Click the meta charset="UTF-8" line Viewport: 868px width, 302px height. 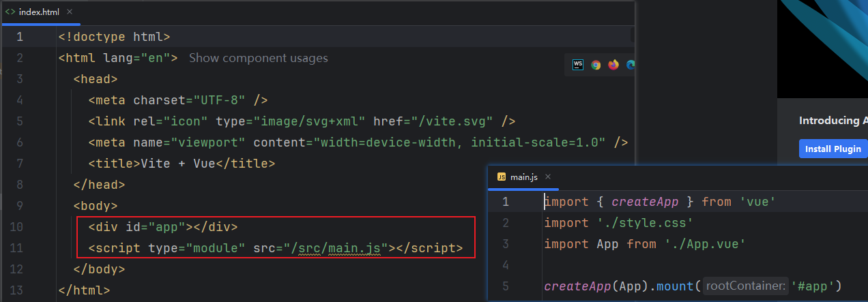177,100
